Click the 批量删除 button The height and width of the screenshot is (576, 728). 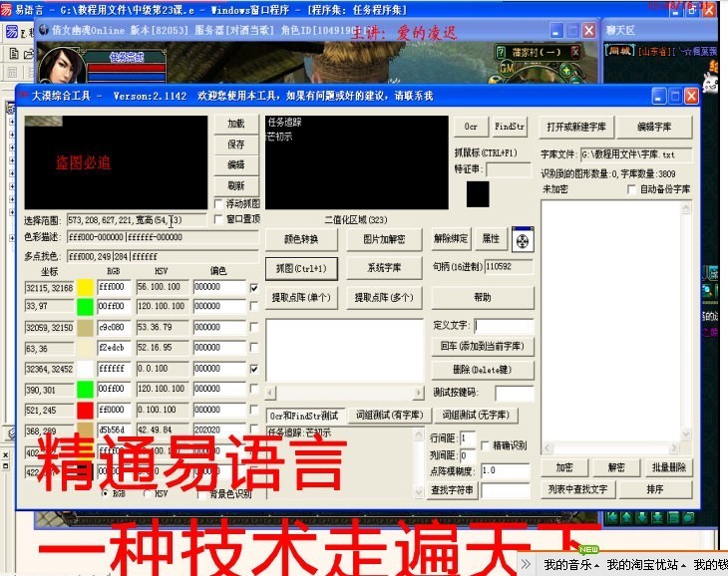point(668,467)
